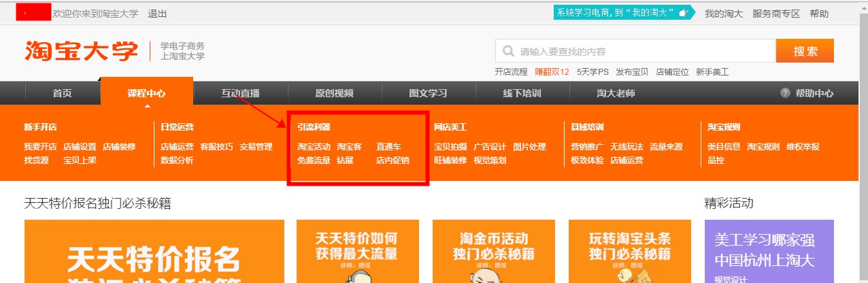Click hot search term 新手美工

712,71
